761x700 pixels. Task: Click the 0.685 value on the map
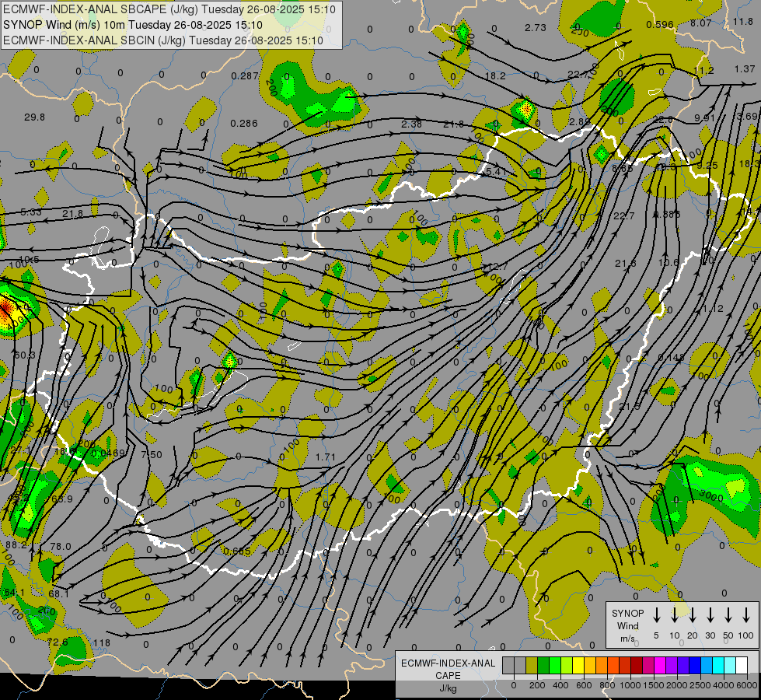[237, 551]
